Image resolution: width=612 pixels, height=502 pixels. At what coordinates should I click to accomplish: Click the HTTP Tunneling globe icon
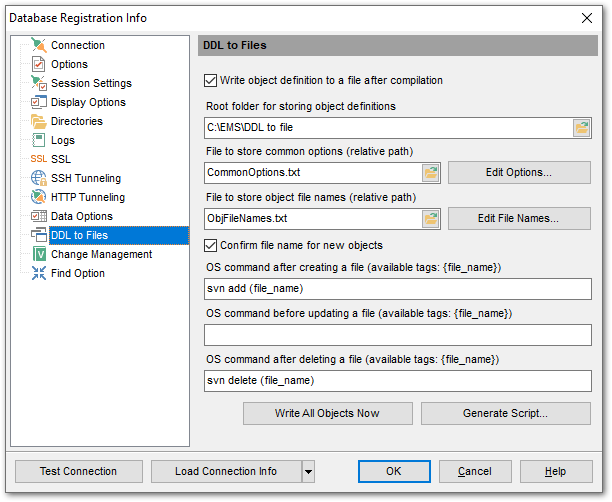39,197
